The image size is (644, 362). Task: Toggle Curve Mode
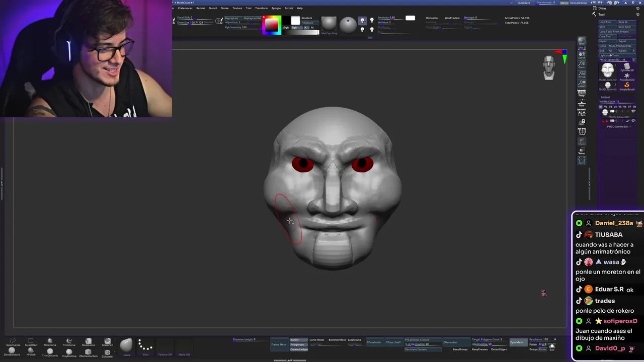[x=317, y=340]
